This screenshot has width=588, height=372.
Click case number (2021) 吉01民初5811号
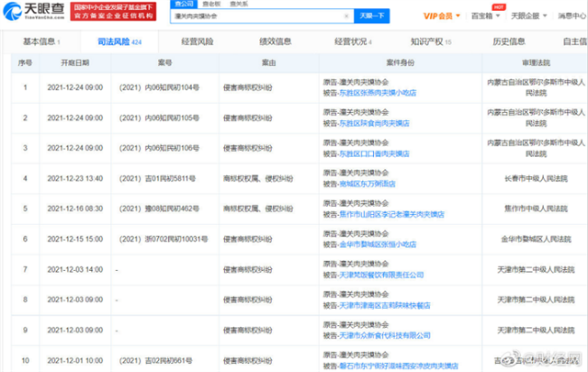click(157, 178)
